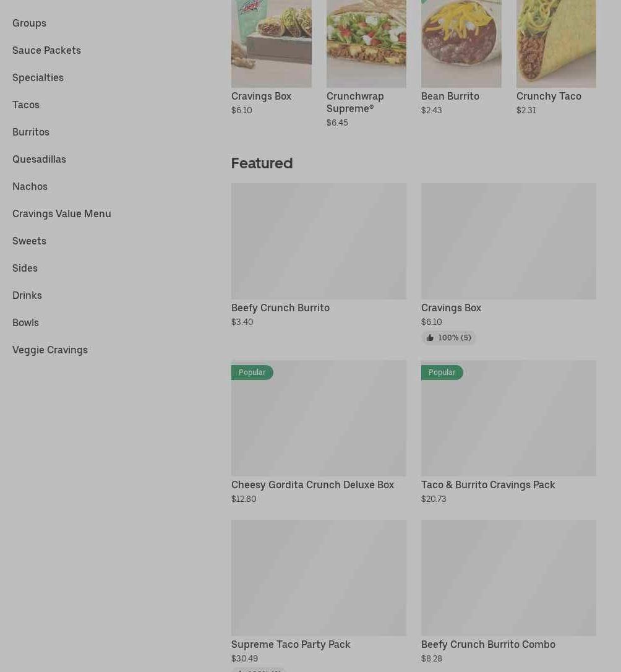Go to Burritos category in sidebar
This screenshot has width=621, height=672.
(31, 132)
